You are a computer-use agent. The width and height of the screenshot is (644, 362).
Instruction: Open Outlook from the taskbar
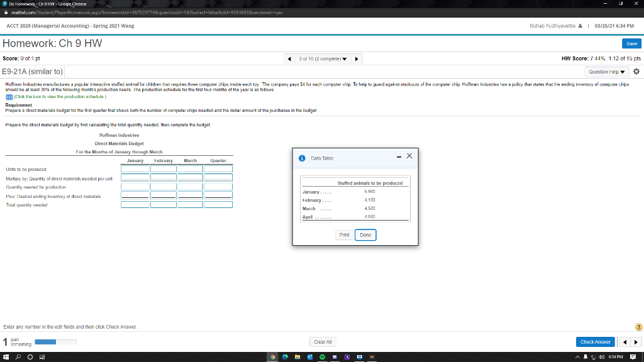[310, 357]
